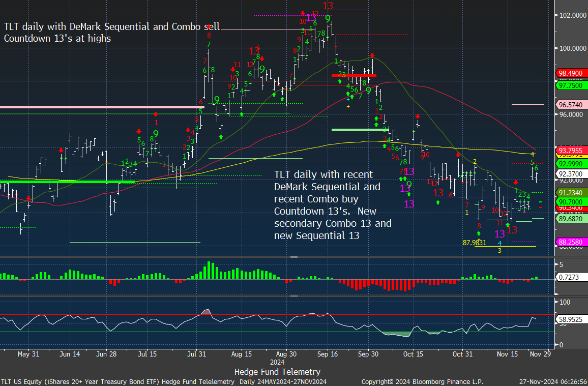588x386 pixels.
Task: Click the Nov 15 date on the axis
Action: point(507,354)
